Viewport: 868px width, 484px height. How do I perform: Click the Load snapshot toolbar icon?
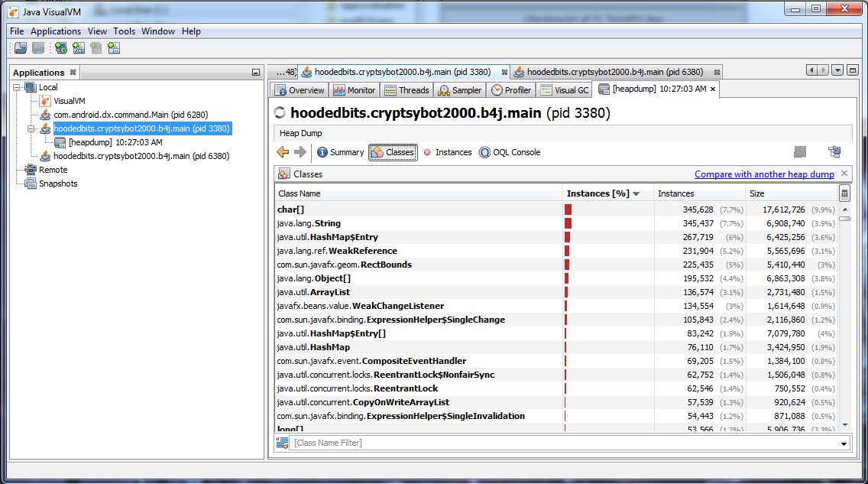pos(21,48)
